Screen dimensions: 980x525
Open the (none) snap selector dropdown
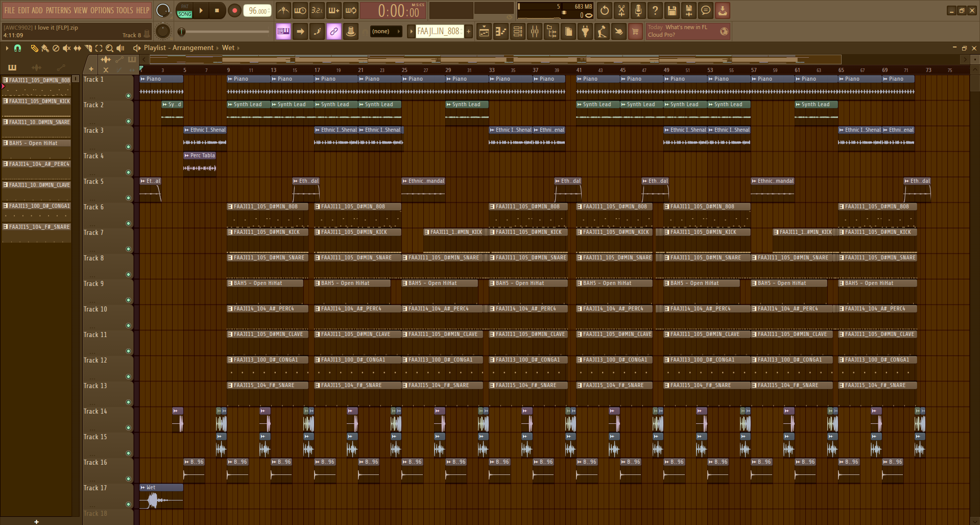[386, 32]
